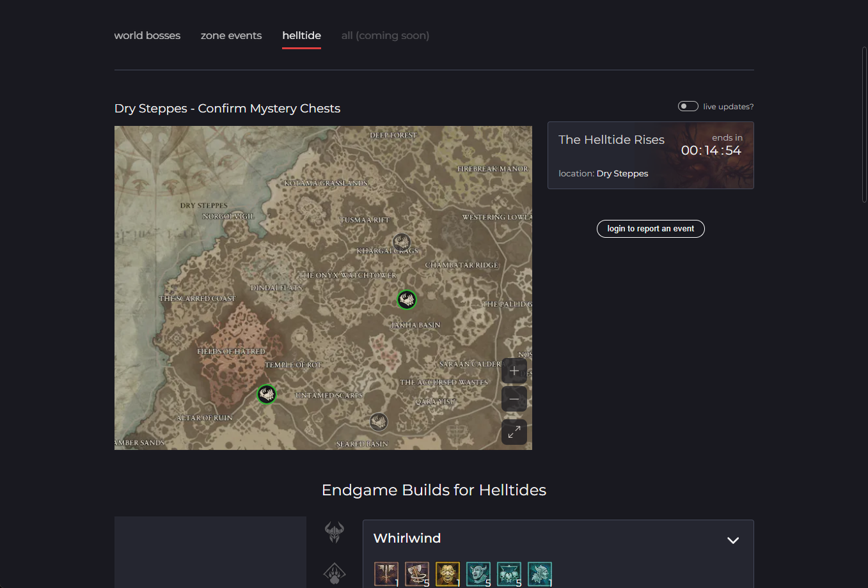Click the Untamed Scarps map label
The width and height of the screenshot is (868, 588).
(329, 396)
